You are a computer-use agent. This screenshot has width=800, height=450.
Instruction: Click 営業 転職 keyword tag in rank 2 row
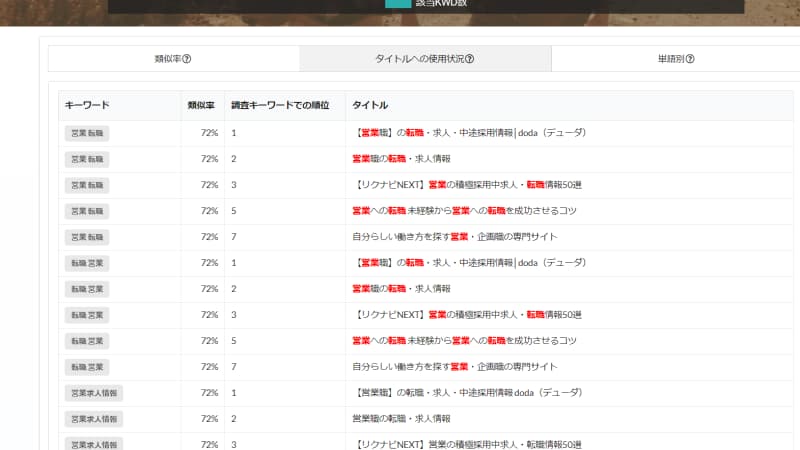pos(87,159)
